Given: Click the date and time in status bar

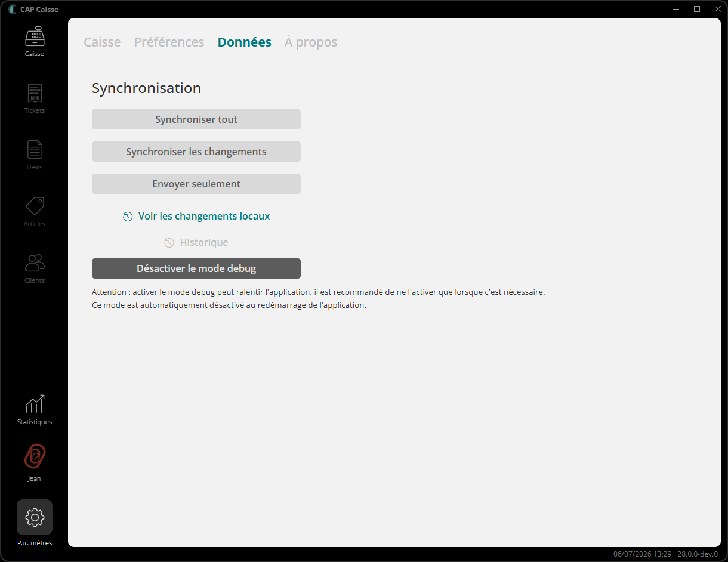Looking at the screenshot, I should [642, 555].
